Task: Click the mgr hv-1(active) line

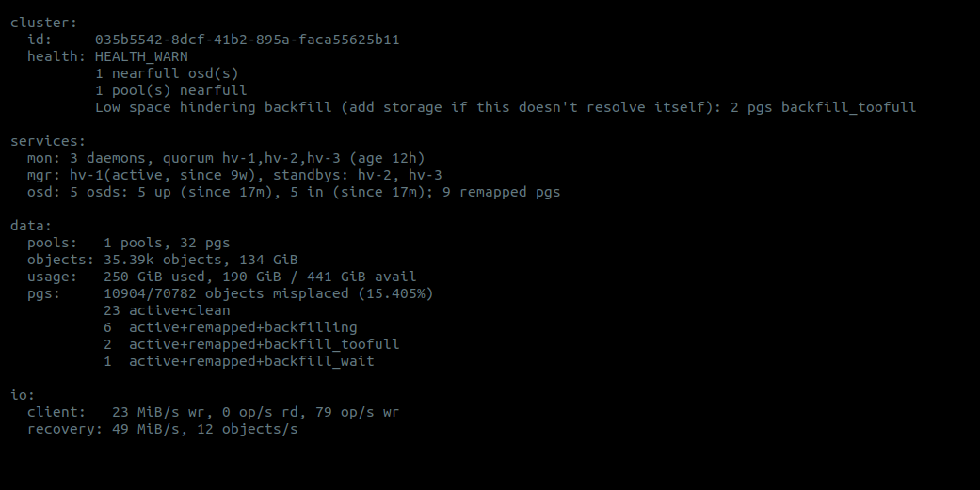Action: [x=234, y=175]
